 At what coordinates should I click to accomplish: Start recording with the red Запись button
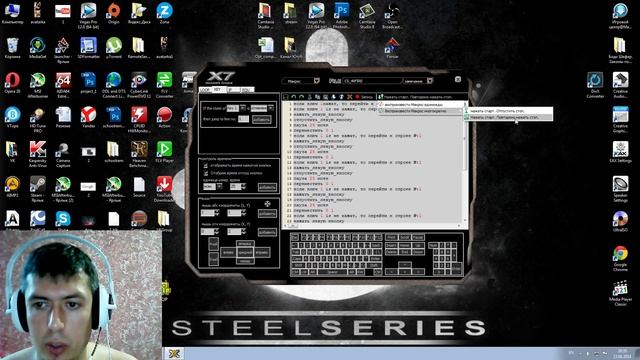tap(364, 97)
